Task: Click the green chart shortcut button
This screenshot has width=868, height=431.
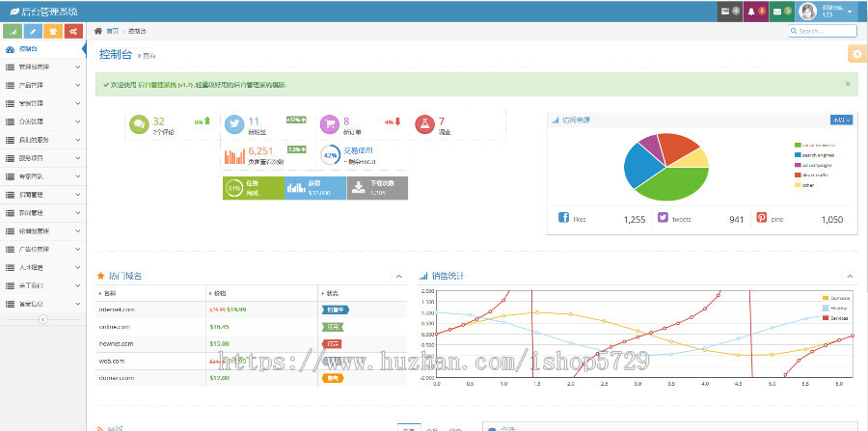Action: 14,31
